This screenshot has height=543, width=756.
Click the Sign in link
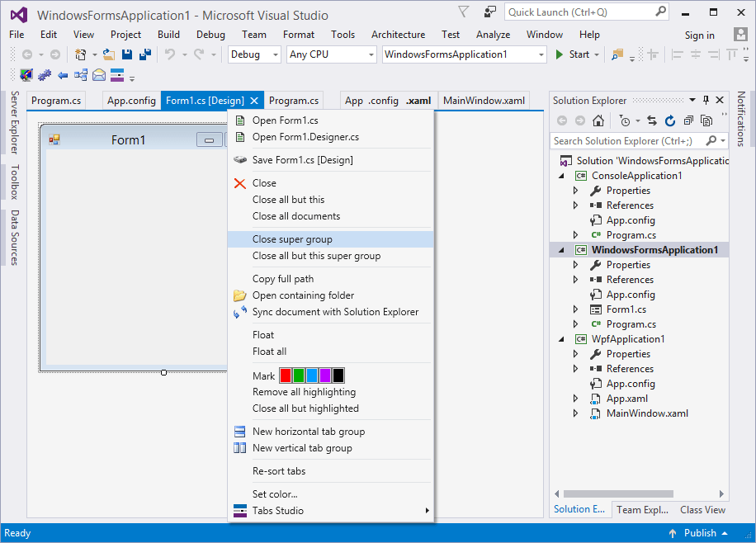[699, 35]
